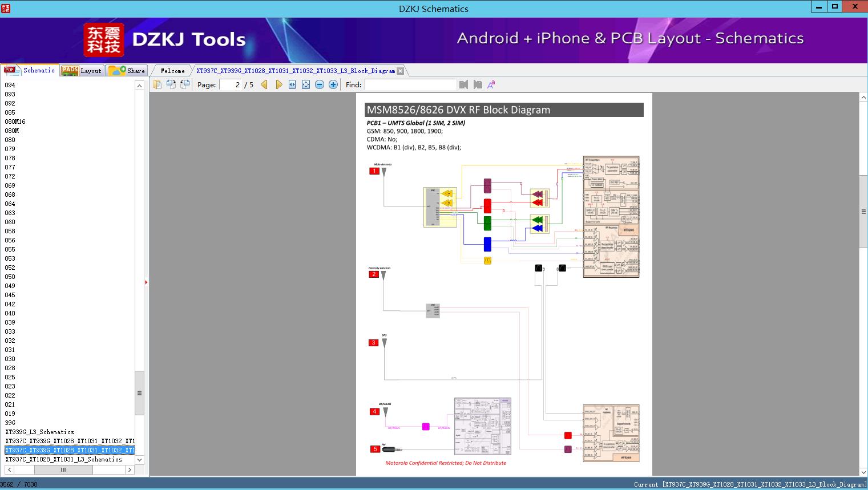This screenshot has width=868, height=490.
Task: Select list item 045
Action: tap(10, 295)
